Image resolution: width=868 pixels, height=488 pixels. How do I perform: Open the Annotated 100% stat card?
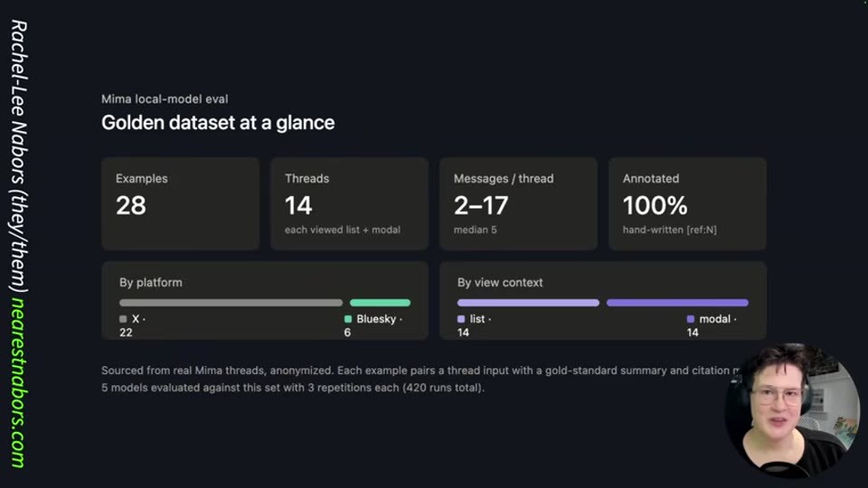[687, 203]
